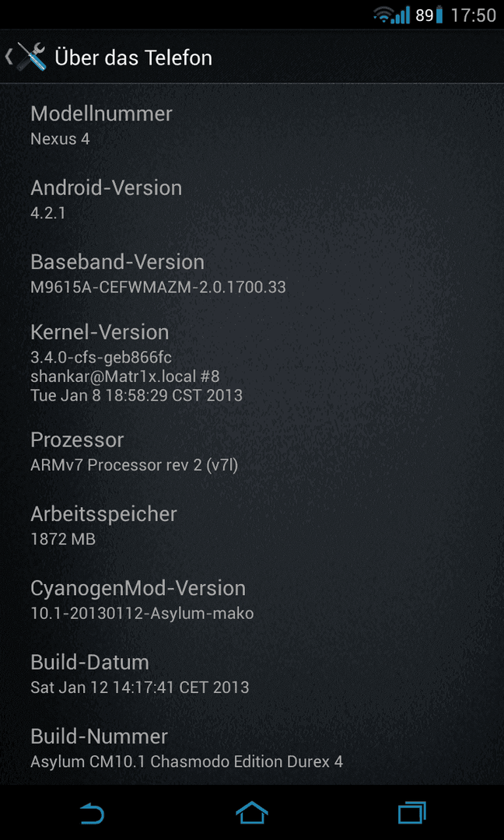Screen dimensions: 504x840
Task: Select the Android-Version 4.2.1 entry
Action: click(x=252, y=200)
